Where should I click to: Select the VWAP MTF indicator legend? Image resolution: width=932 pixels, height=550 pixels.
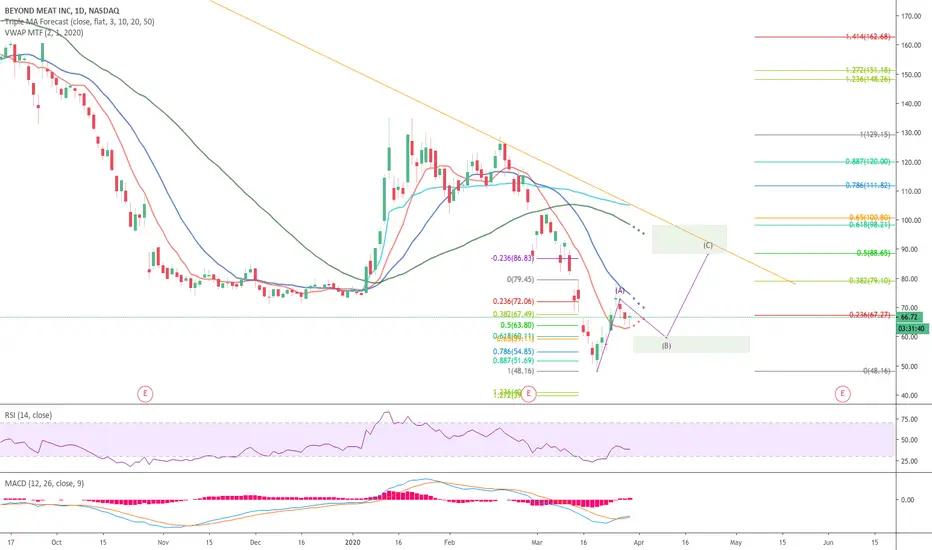(x=44, y=33)
